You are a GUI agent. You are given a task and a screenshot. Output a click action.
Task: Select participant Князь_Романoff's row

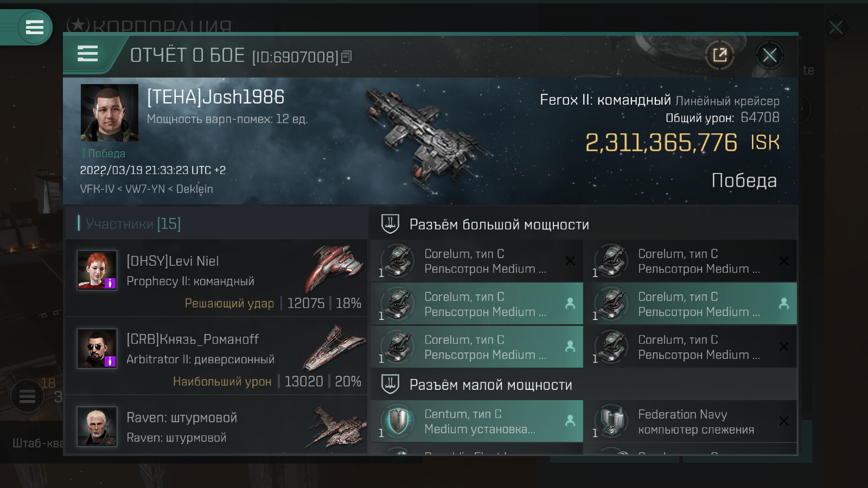(x=216, y=356)
